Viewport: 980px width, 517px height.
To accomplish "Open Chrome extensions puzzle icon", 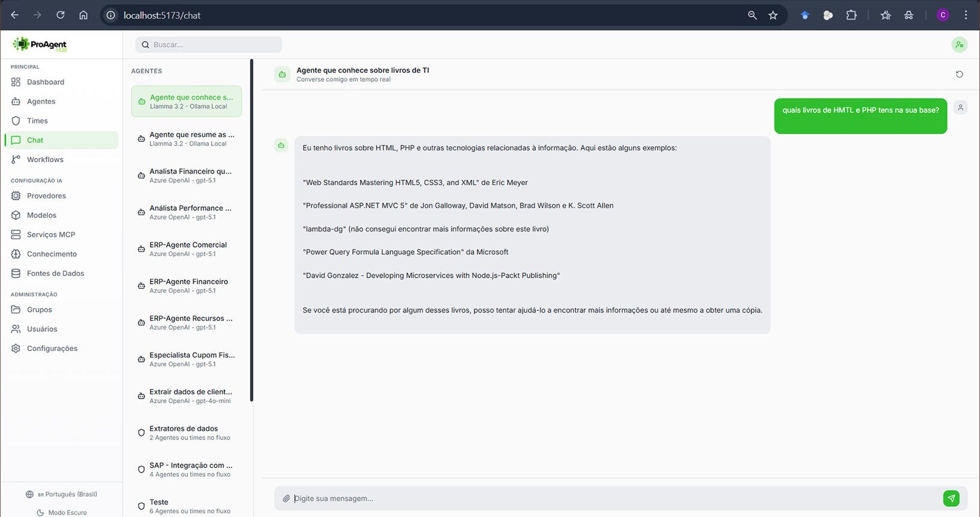I will pyautogui.click(x=851, y=15).
